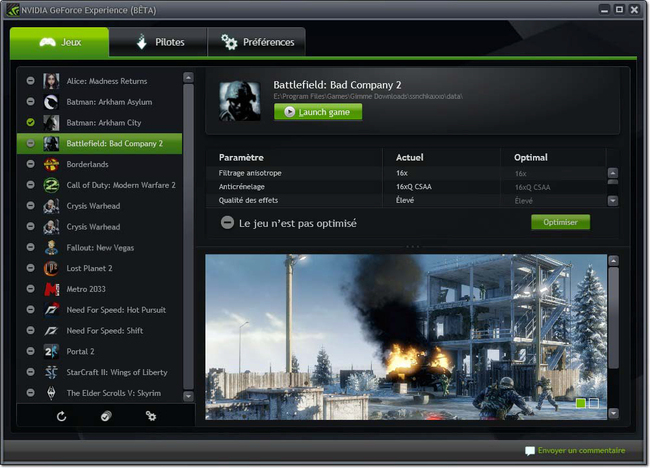Select Need For Speed: Hot Pursuit
Image resolution: width=650 pixels, height=468 pixels.
[x=99, y=310]
